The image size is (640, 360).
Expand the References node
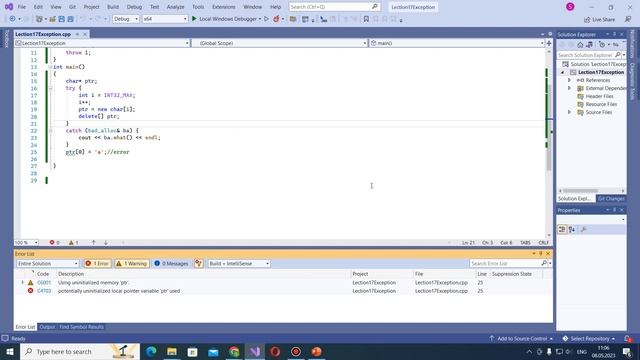point(569,80)
